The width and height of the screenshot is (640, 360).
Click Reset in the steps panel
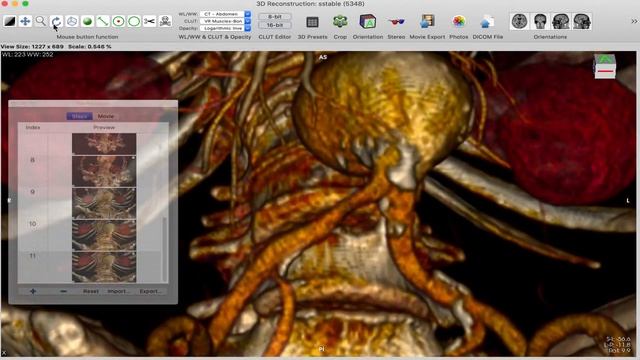tap(91, 291)
